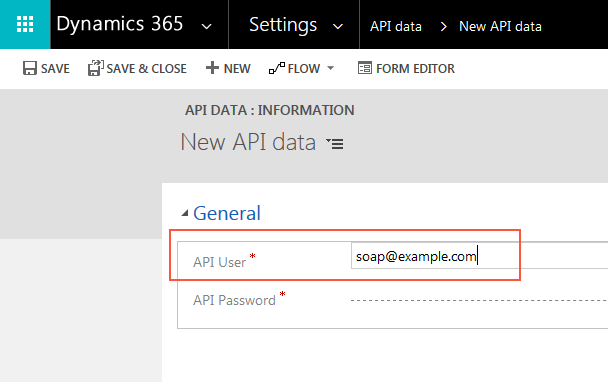This screenshot has height=382, width=608.
Task: Click the plus icon for New
Action: (212, 68)
